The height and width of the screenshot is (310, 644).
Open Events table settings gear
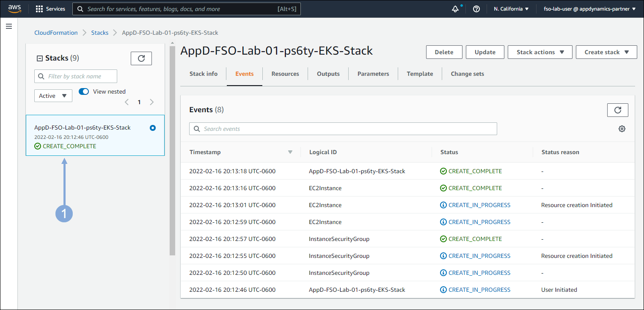coord(622,129)
